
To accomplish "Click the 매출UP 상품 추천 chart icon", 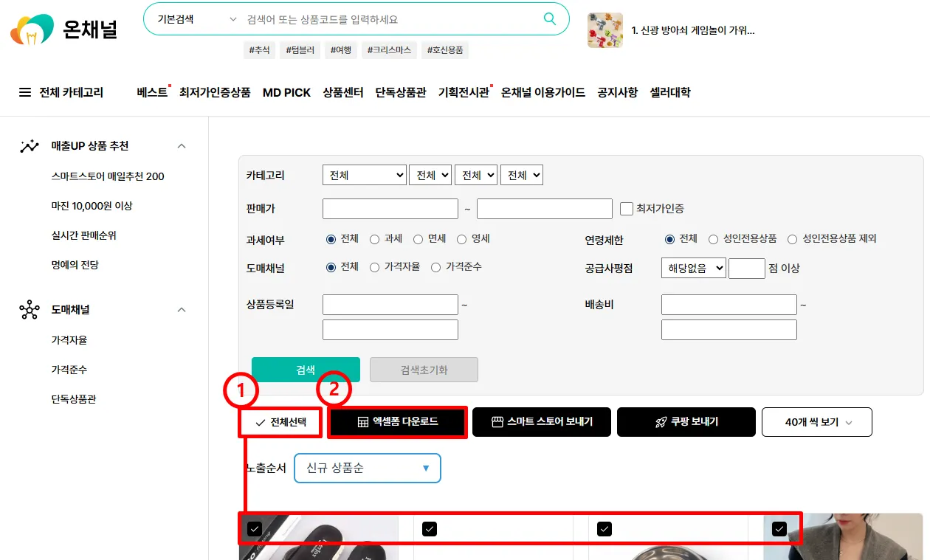I will (x=30, y=146).
